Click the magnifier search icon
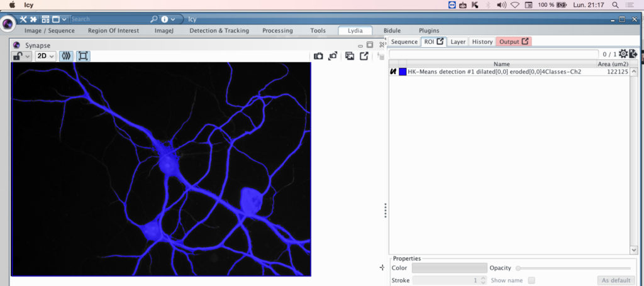The image size is (644, 286). [x=154, y=19]
